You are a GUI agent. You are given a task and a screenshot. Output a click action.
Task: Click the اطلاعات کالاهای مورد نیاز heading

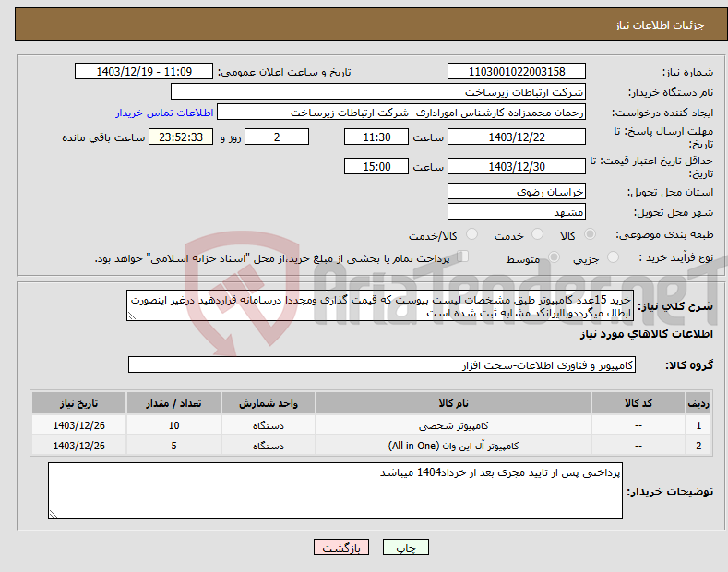point(646,334)
